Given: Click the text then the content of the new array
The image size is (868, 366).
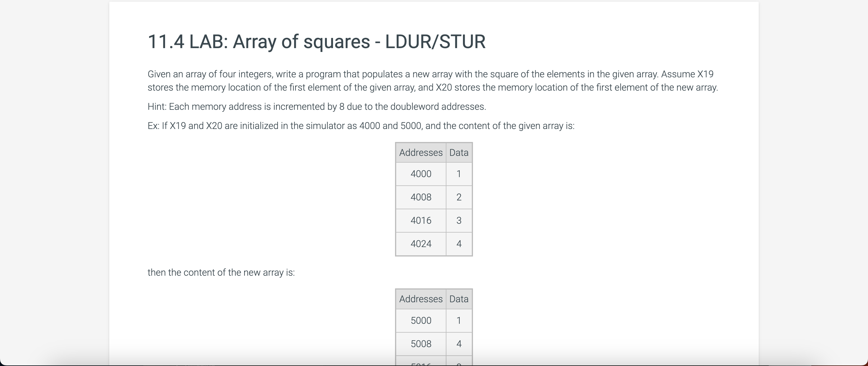Looking at the screenshot, I should (221, 273).
